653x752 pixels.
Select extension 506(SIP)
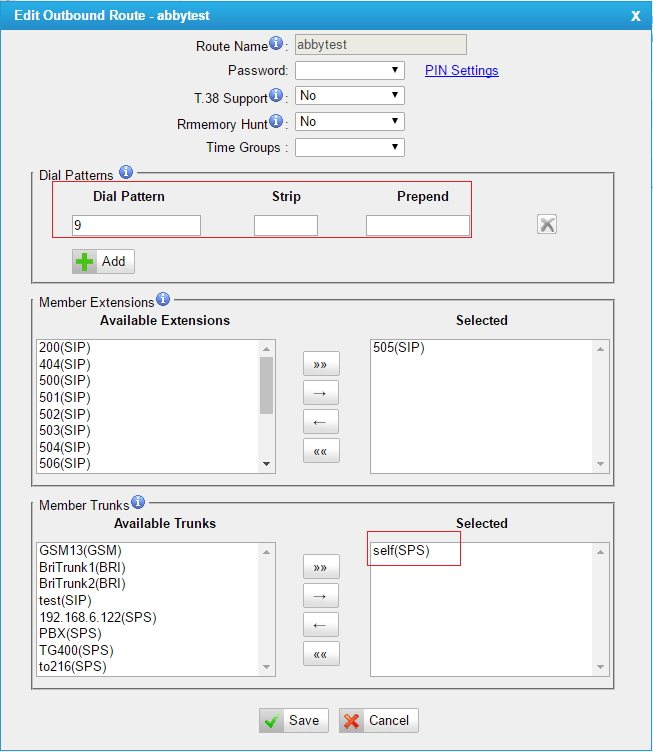pyautogui.click(x=65, y=464)
